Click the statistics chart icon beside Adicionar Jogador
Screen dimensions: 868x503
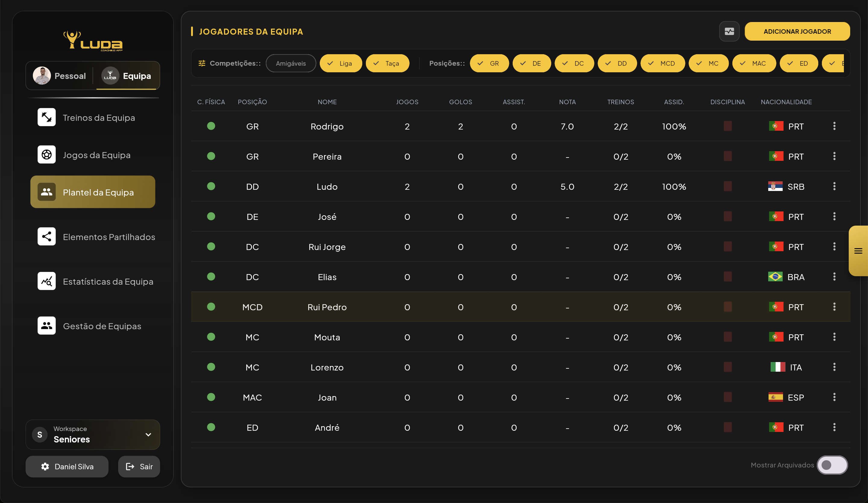pyautogui.click(x=729, y=31)
